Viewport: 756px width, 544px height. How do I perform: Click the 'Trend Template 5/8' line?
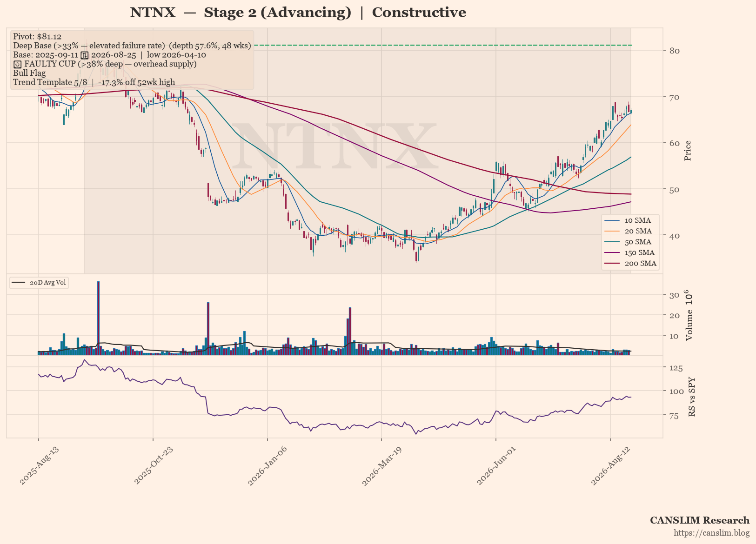tap(94, 82)
